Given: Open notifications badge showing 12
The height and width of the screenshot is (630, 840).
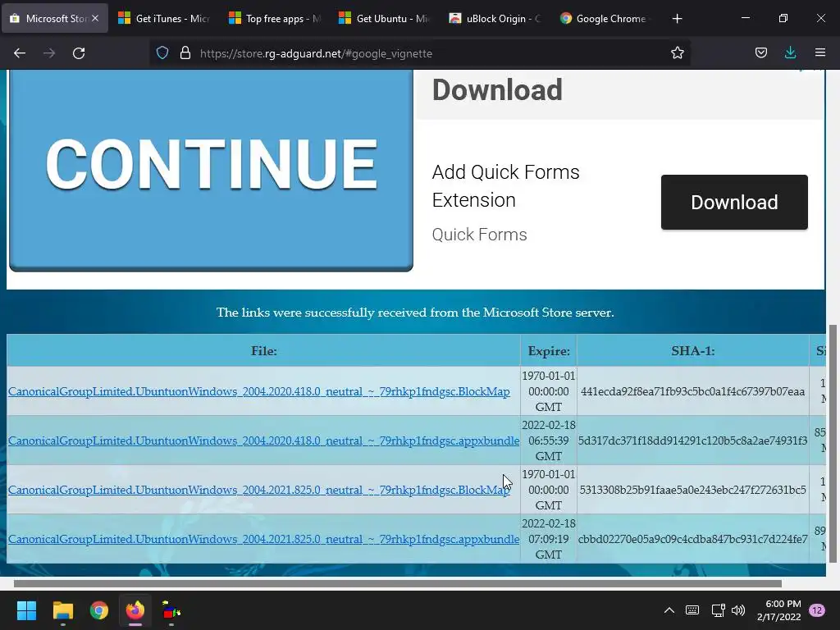Looking at the screenshot, I should 817,610.
